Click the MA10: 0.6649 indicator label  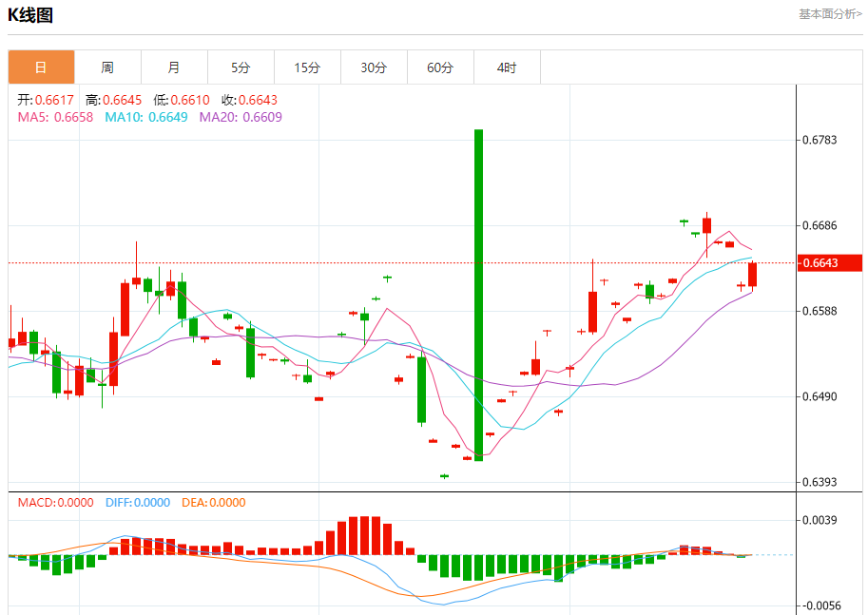click(x=146, y=117)
